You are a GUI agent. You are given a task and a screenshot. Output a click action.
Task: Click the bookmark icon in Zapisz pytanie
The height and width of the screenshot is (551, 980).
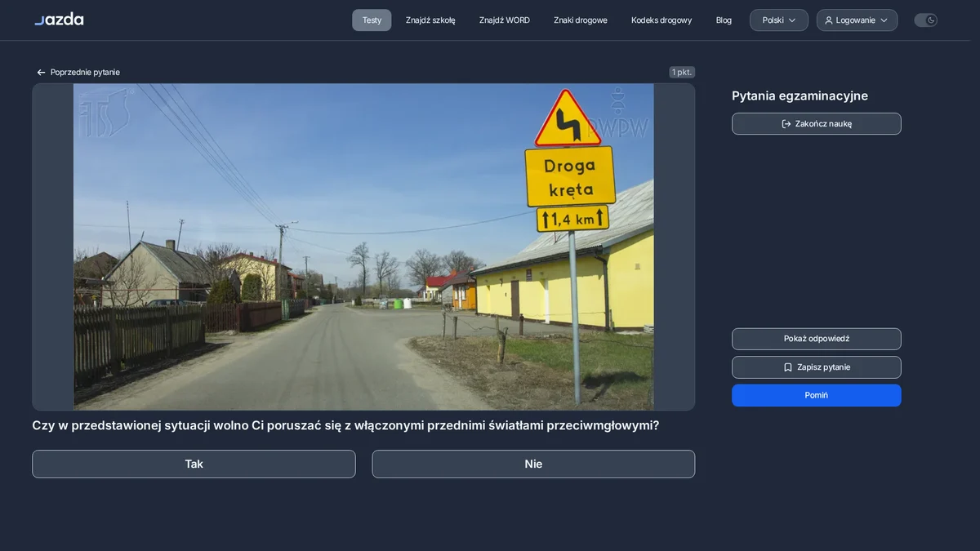(788, 367)
